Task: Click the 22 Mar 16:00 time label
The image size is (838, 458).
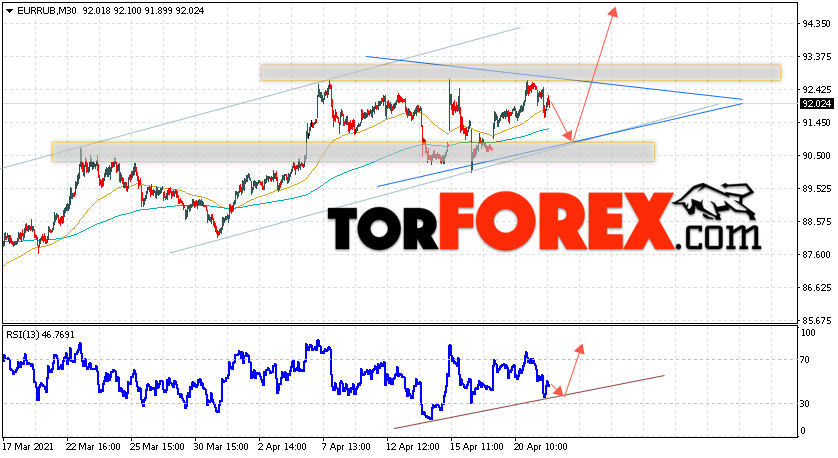Action: [x=92, y=446]
